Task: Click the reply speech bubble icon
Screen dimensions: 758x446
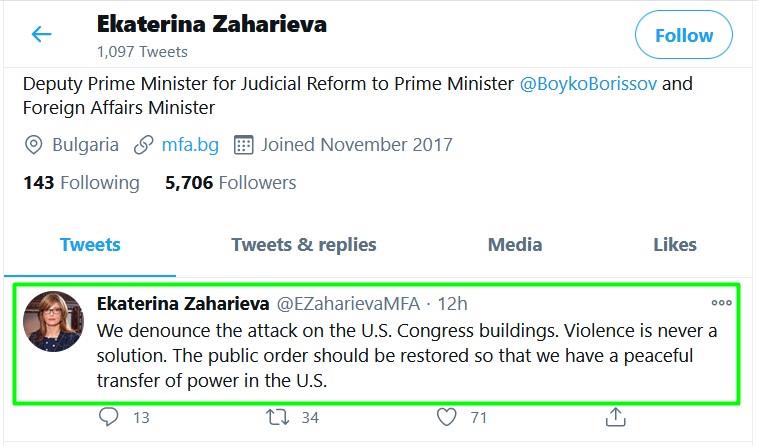Action: (108, 417)
